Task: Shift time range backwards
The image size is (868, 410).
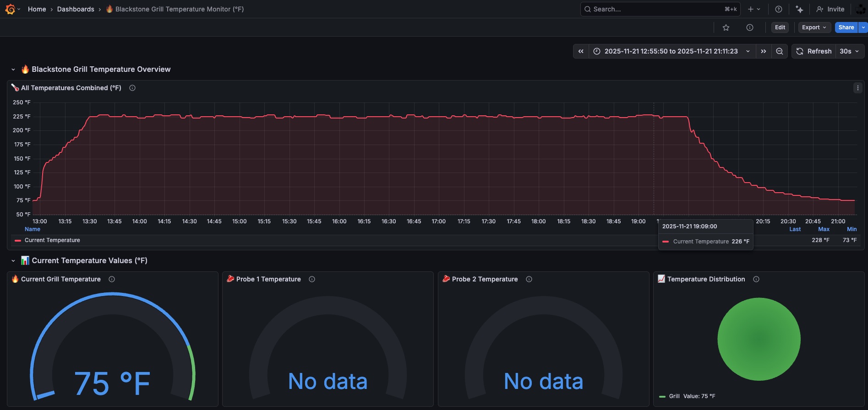Action: pos(581,51)
